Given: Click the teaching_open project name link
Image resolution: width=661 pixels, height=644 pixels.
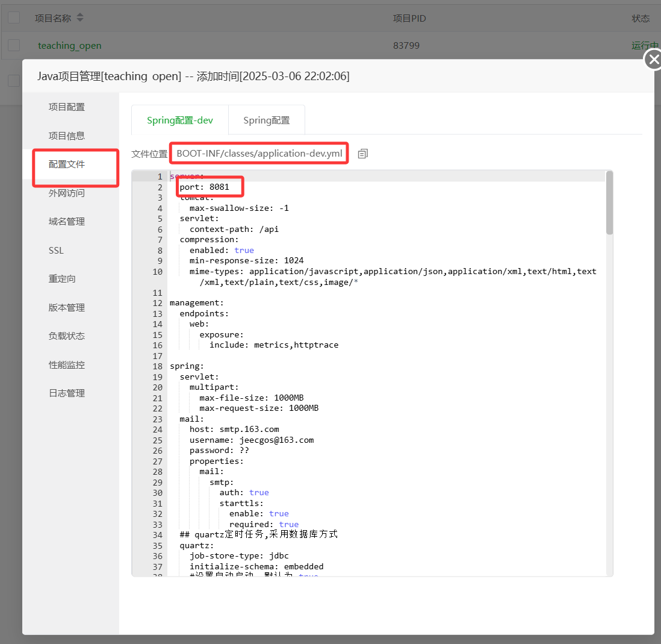Looking at the screenshot, I should point(69,45).
